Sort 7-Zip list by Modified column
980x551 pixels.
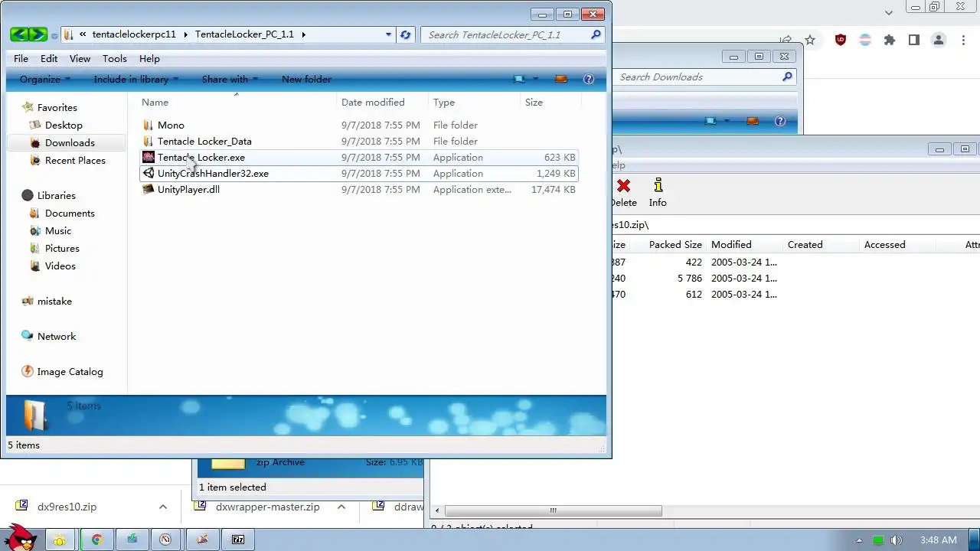click(731, 245)
